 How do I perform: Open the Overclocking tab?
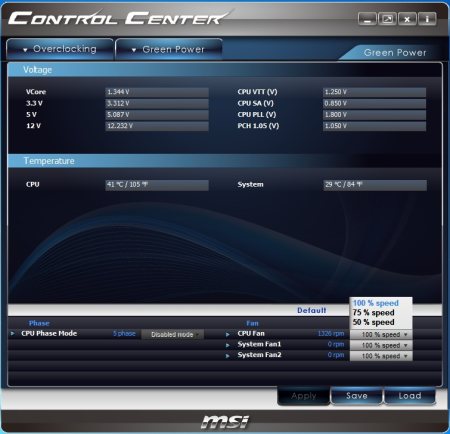[60, 49]
